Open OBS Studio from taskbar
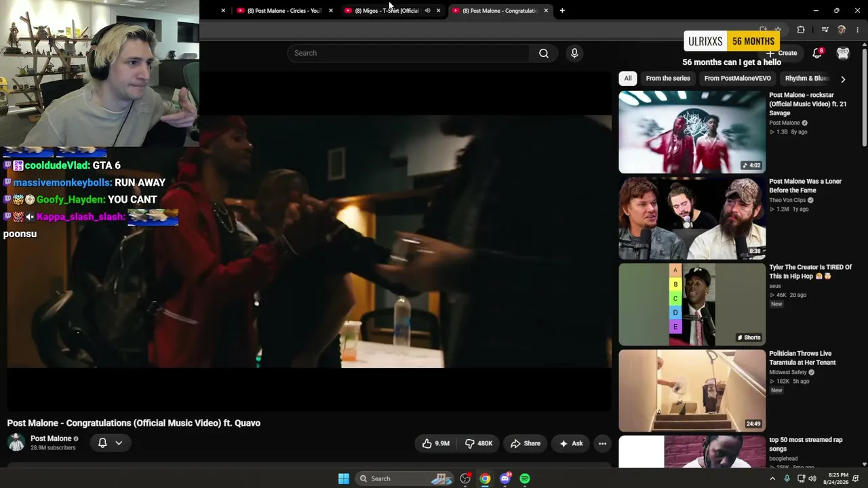868x488 pixels. click(465, 479)
